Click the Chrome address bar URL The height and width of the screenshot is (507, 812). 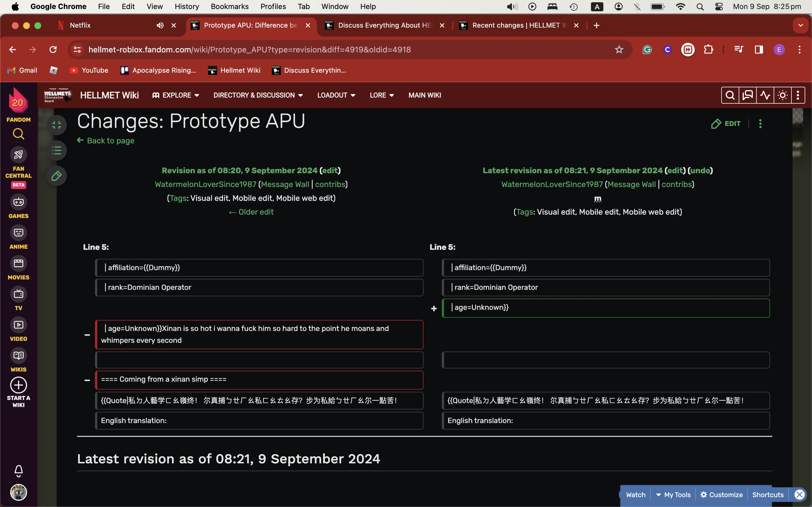point(249,50)
